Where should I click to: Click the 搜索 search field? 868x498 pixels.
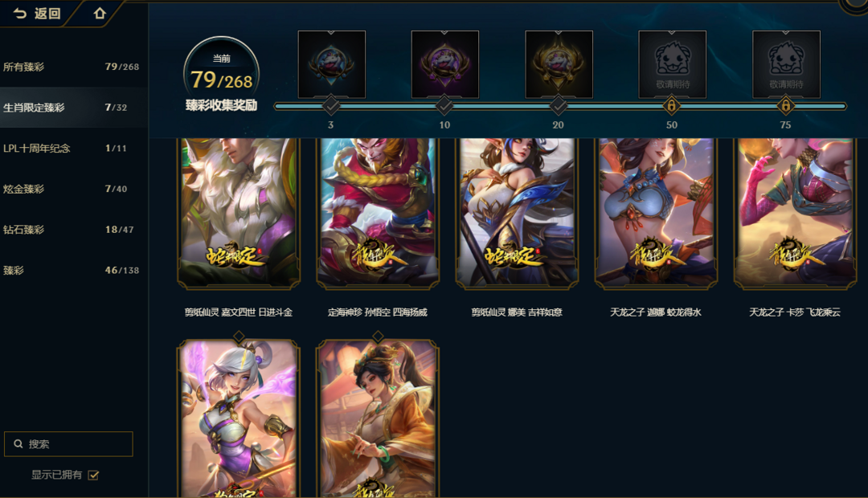[68, 443]
